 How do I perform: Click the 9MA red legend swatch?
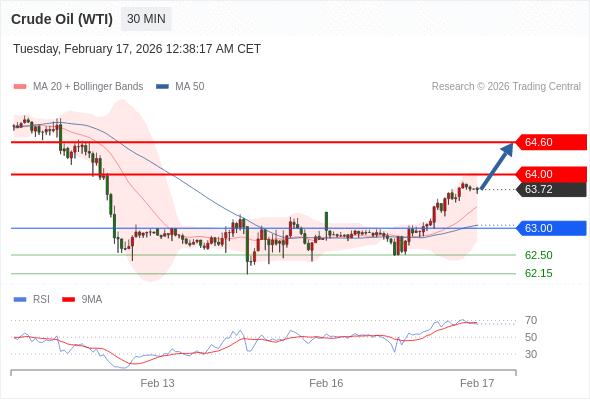(x=68, y=300)
